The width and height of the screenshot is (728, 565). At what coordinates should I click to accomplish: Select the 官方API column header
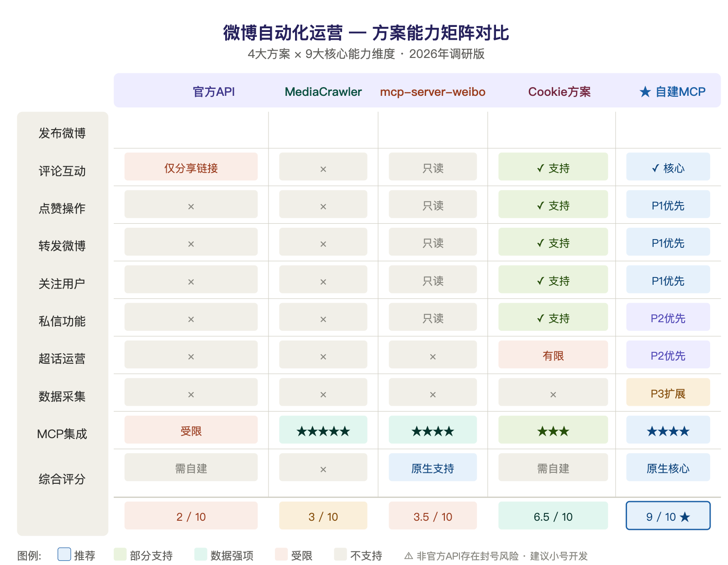pyautogui.click(x=214, y=92)
